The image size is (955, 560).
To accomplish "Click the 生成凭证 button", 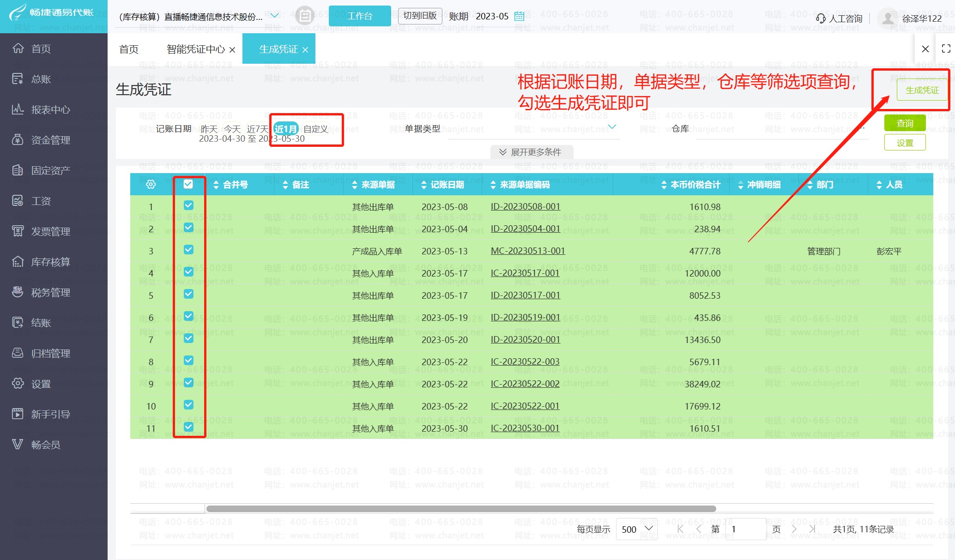I will (x=922, y=90).
